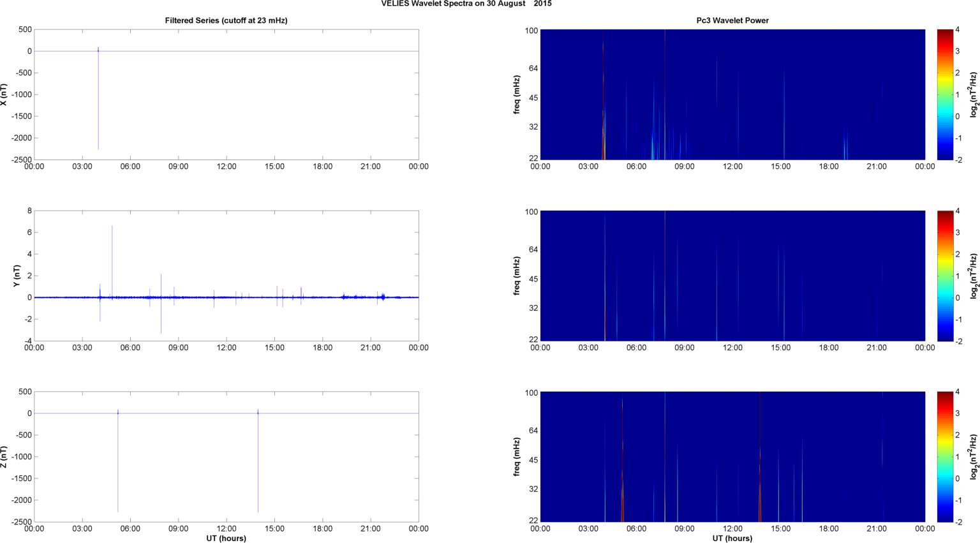Click the colorbar beside the bottom wavelet plot
980x543 pixels.
944,457
